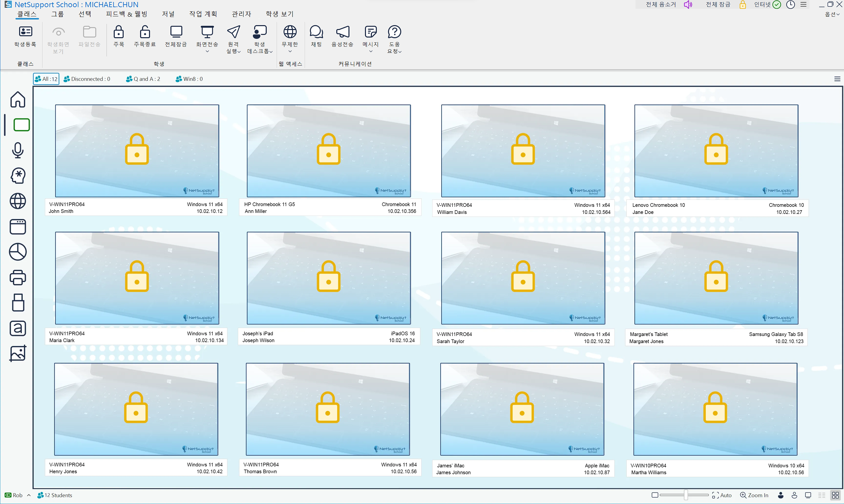The width and height of the screenshot is (844, 504).
Task: Switch to the 피드백 & 웰빙 ribbon tab
Action: click(126, 14)
